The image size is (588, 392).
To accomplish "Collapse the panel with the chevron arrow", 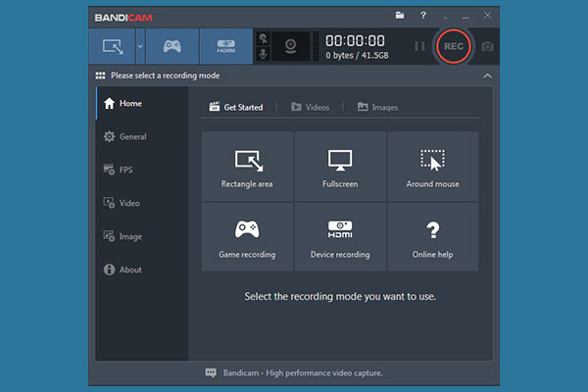I will coord(487,75).
